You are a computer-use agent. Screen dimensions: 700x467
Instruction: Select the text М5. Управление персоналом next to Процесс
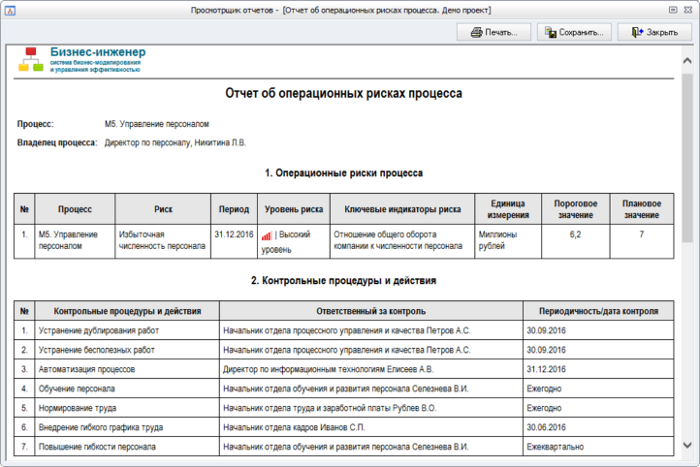click(x=157, y=124)
